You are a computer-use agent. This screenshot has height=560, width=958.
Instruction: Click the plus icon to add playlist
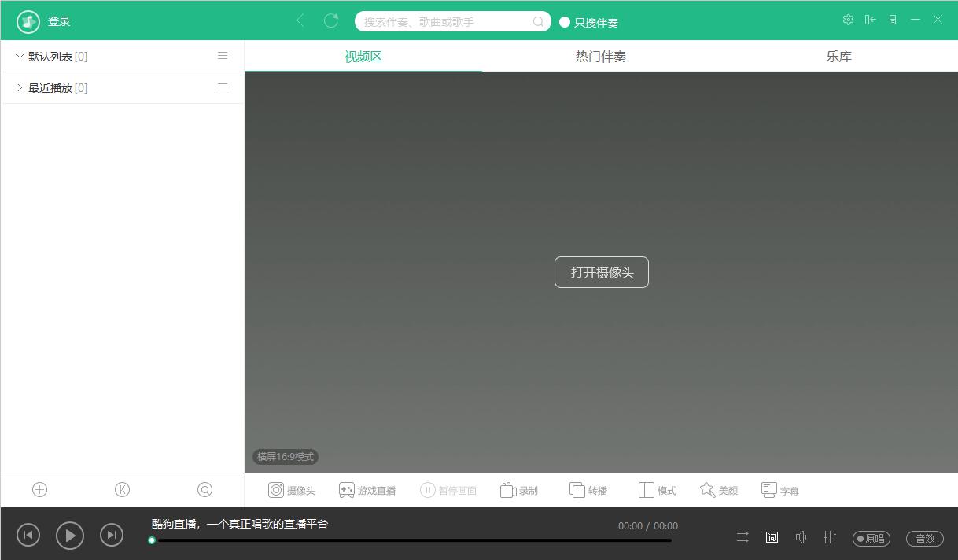(40, 489)
